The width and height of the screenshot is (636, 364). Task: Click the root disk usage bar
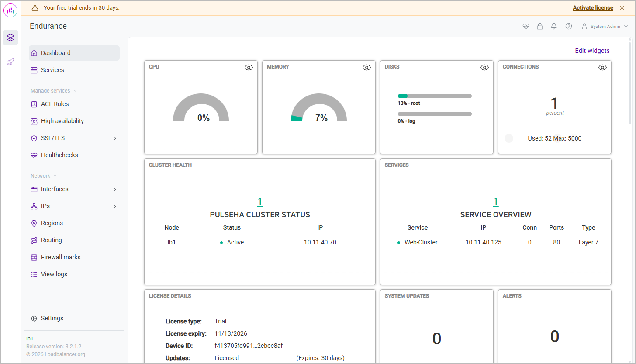435,96
